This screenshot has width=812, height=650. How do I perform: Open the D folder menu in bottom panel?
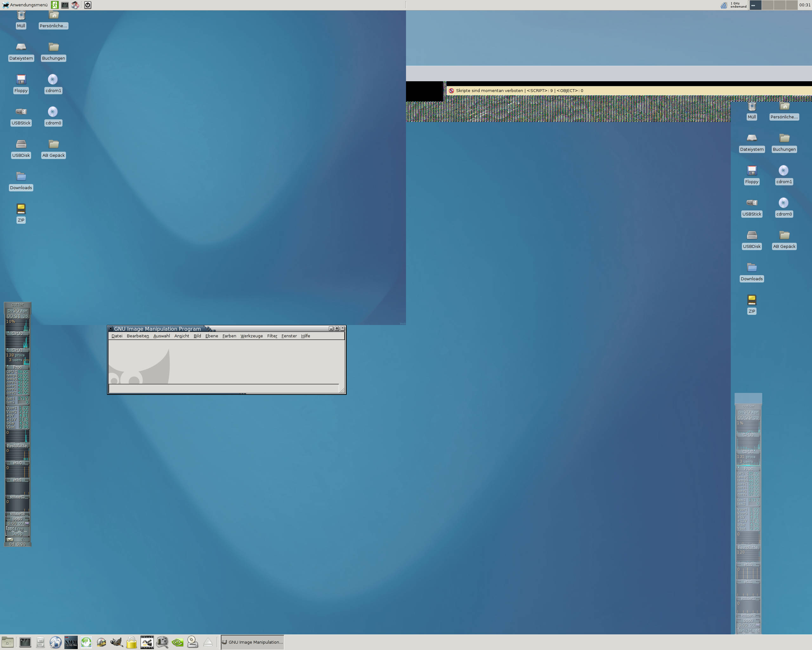tap(8, 642)
